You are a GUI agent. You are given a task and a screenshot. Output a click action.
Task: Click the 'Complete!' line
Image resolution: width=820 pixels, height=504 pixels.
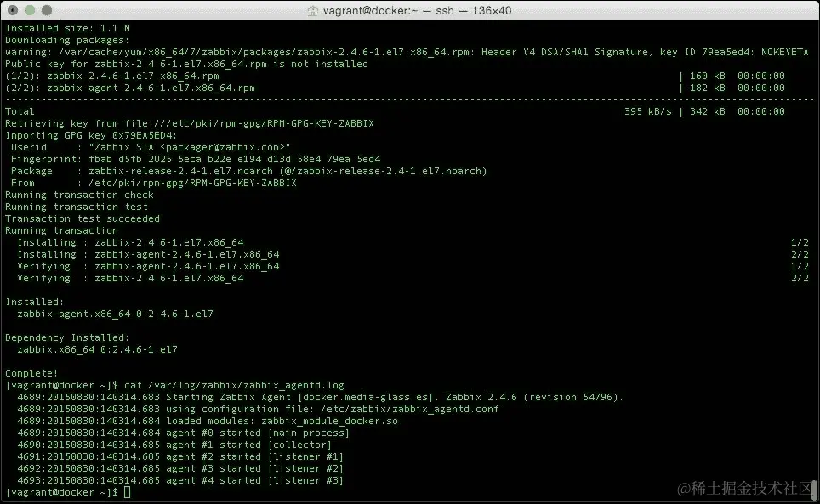(x=31, y=373)
